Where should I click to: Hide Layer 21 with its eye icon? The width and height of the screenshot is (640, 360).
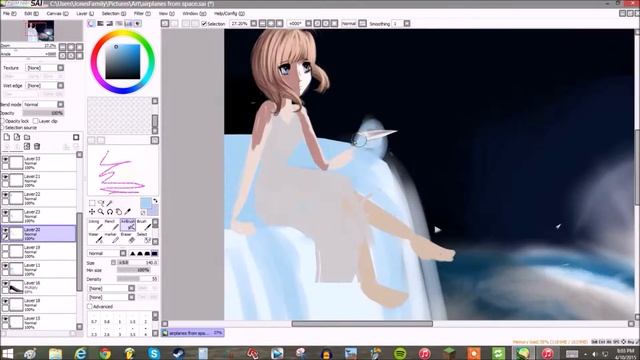5,177
